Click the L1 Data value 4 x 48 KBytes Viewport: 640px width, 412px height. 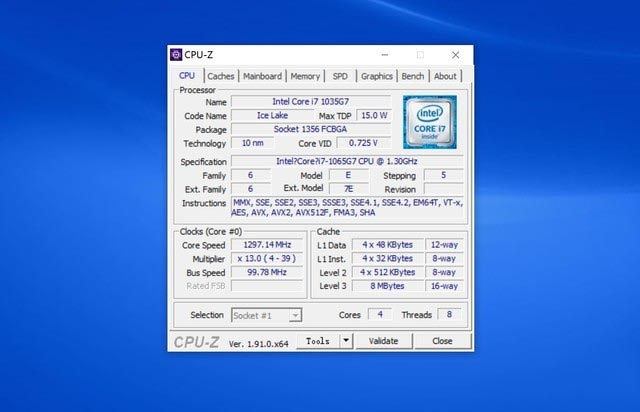tap(387, 245)
